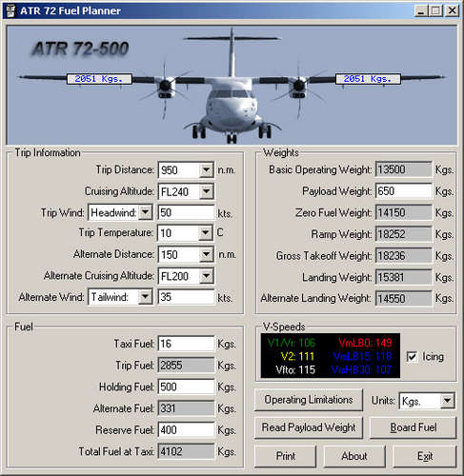Image resolution: width=464 pixels, height=476 pixels.
Task: Click the Gross Takeoff Weight value 18236
Action: click(404, 256)
